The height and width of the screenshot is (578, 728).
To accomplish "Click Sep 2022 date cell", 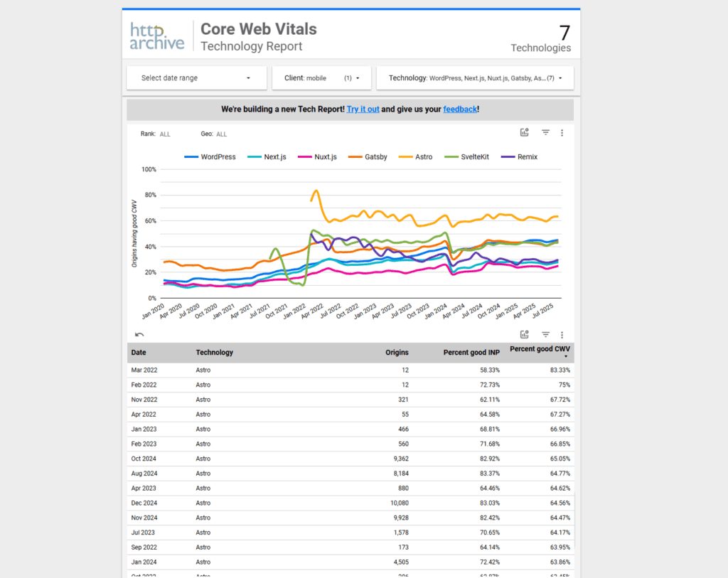I will [144, 547].
